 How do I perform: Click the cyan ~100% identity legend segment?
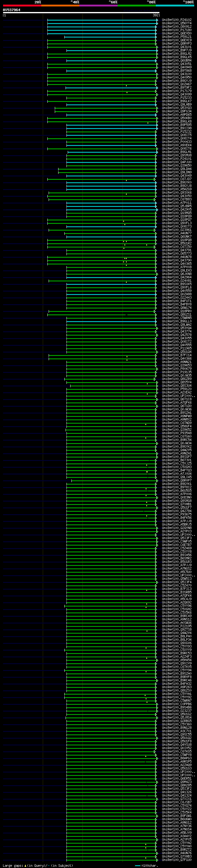pyautogui.click(x=175, y=6)
